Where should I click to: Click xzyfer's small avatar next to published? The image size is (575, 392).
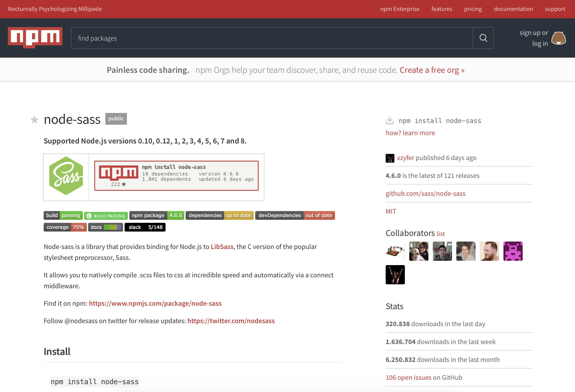click(x=390, y=158)
